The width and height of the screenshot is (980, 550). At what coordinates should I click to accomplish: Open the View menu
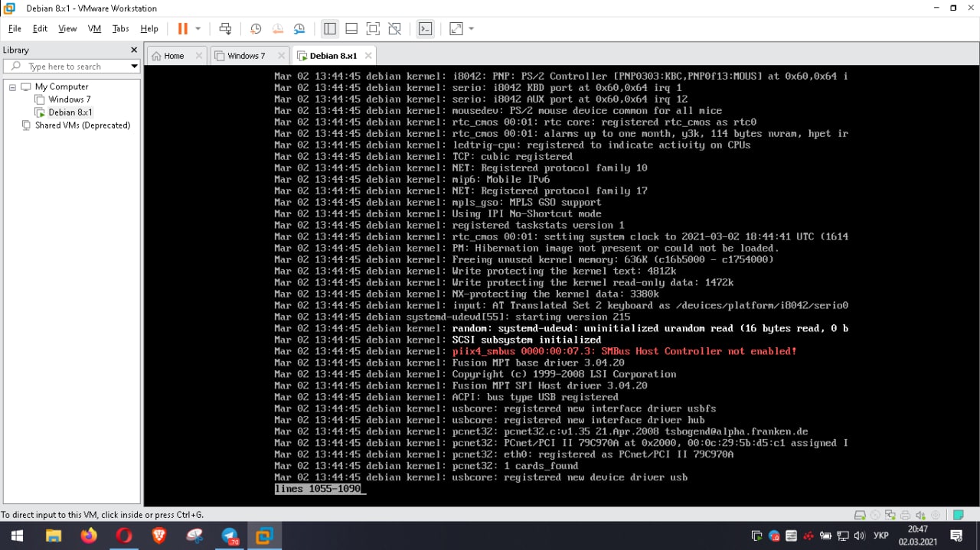click(x=67, y=28)
